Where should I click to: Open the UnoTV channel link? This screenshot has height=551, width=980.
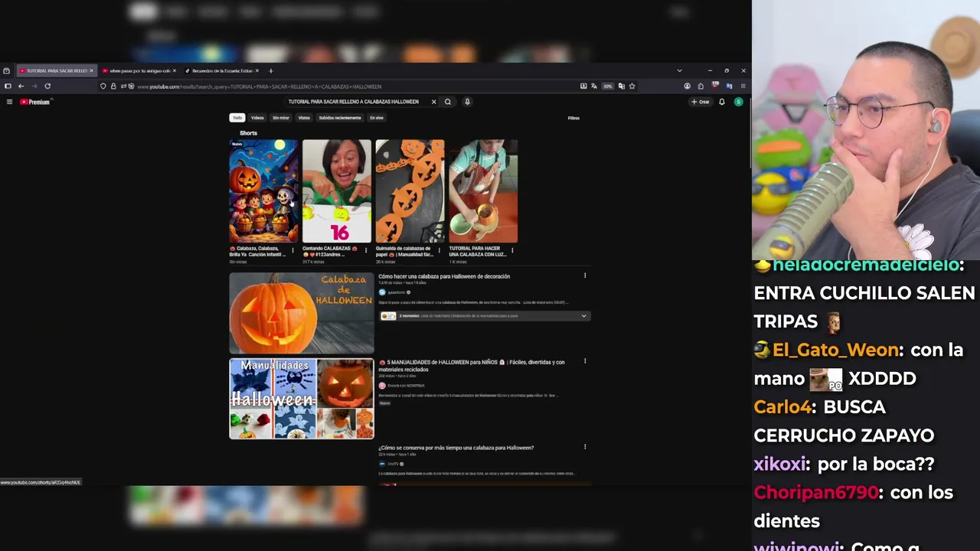pos(391,464)
